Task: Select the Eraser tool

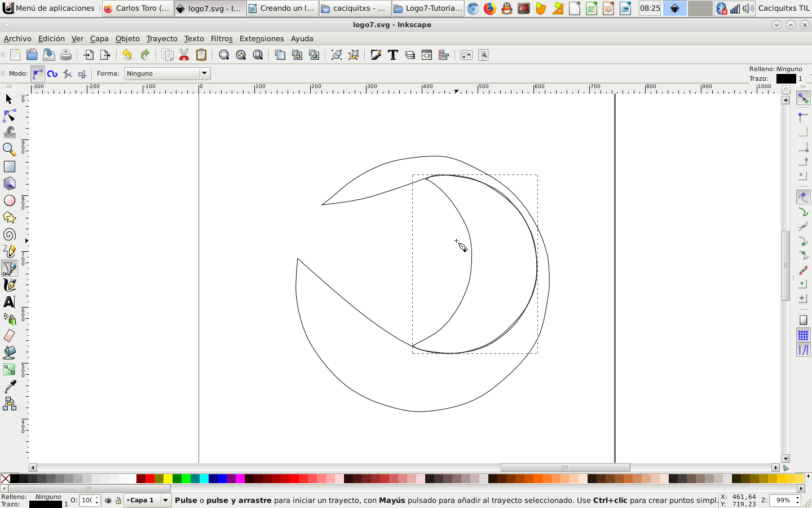Action: click(x=9, y=336)
